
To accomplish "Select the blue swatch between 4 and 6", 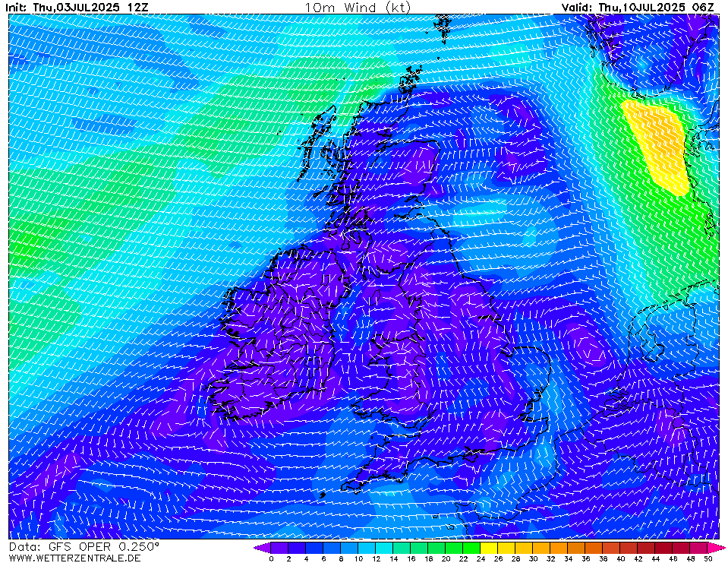I will tap(314, 548).
